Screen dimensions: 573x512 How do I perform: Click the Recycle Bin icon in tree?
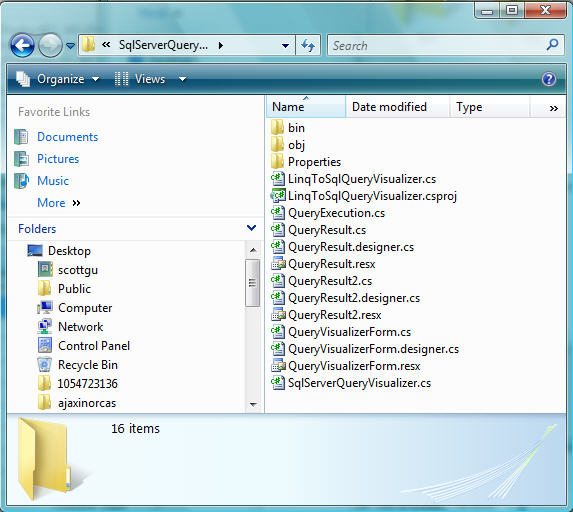coord(45,365)
